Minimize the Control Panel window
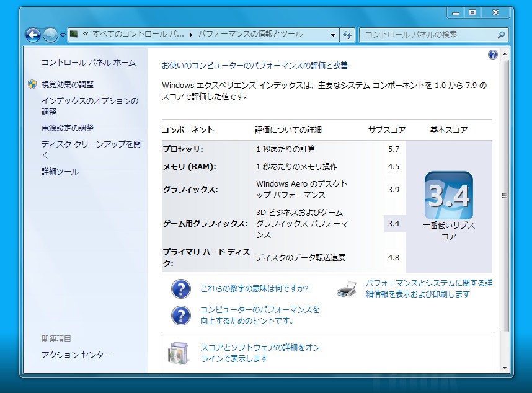The height and width of the screenshot is (393, 532). [x=456, y=13]
